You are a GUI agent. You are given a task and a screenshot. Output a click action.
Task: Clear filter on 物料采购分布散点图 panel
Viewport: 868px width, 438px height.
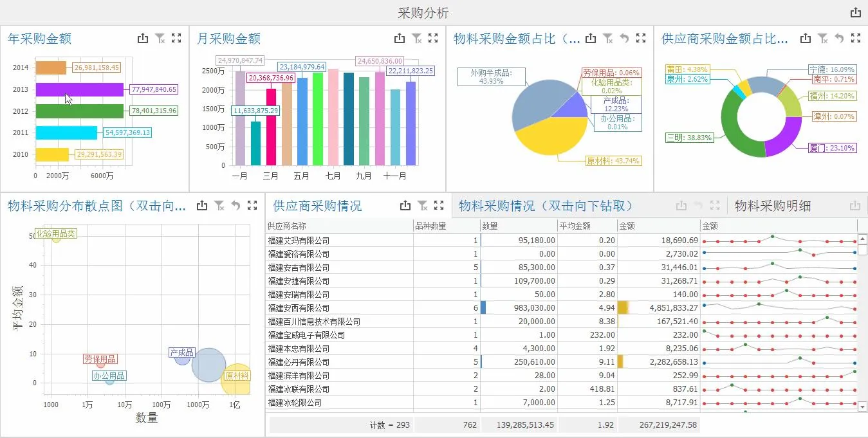point(219,206)
